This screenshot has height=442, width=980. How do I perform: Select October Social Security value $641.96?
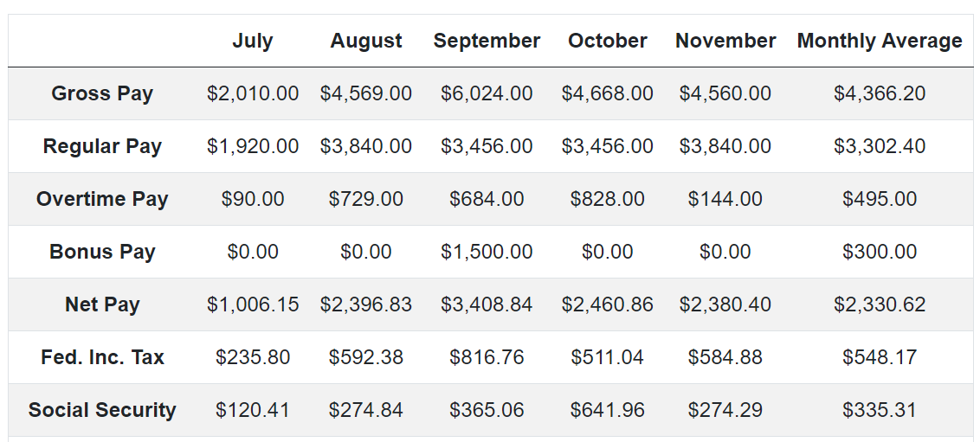607,410
